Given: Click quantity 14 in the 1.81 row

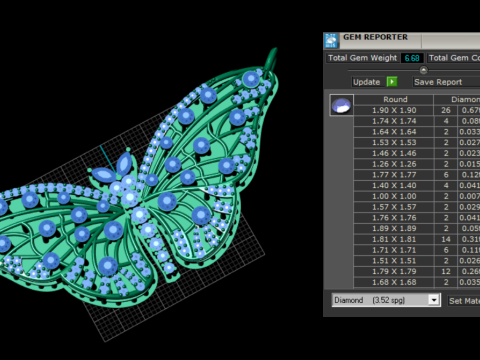Looking at the screenshot, I should pyautogui.click(x=446, y=239).
